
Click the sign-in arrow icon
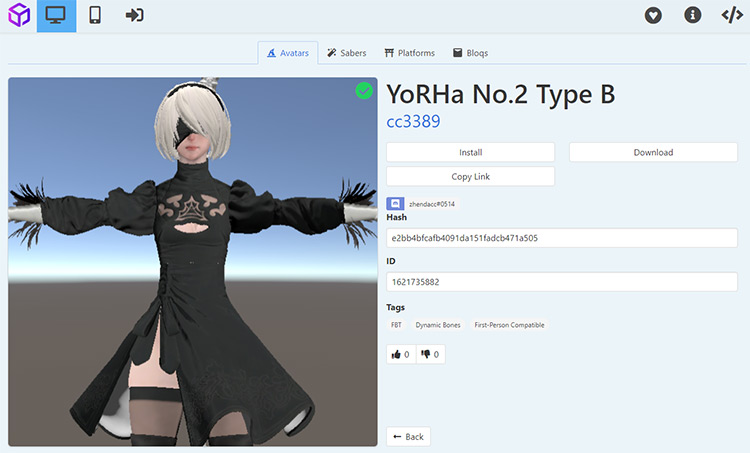coord(134,15)
